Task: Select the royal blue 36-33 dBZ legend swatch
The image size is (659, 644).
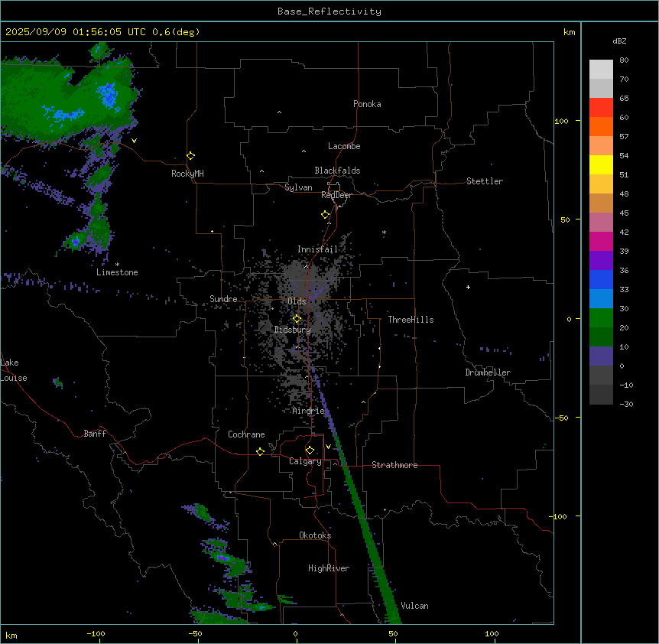Action: (601, 279)
